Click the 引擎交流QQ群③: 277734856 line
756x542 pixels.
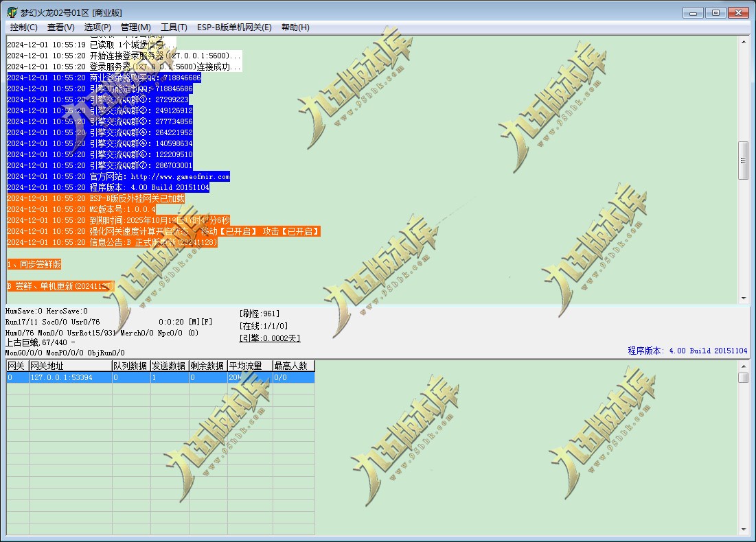tap(100, 121)
